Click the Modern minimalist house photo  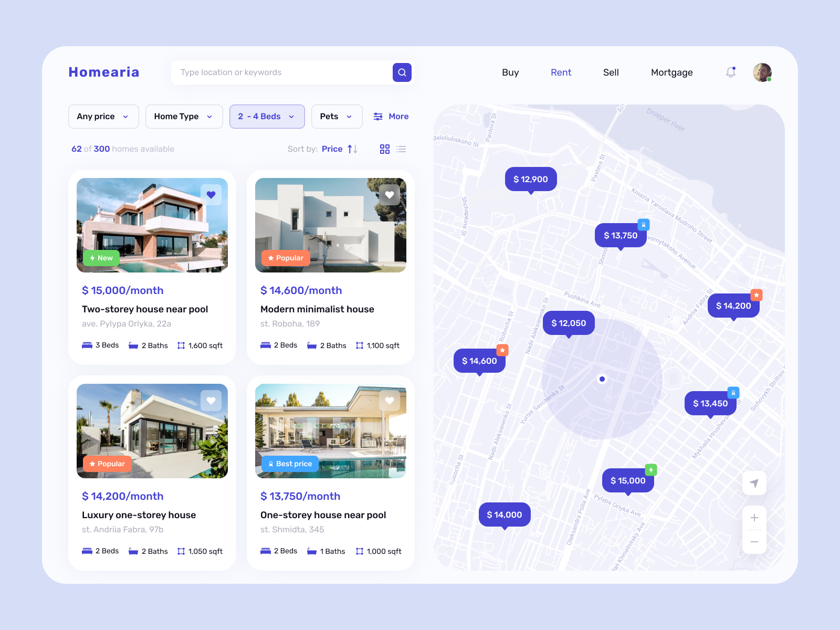click(331, 225)
